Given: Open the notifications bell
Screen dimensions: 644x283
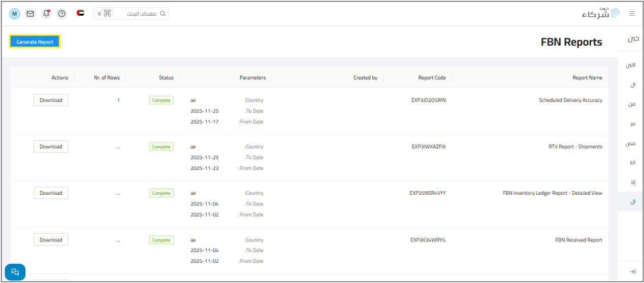Looking at the screenshot, I should click(46, 14).
